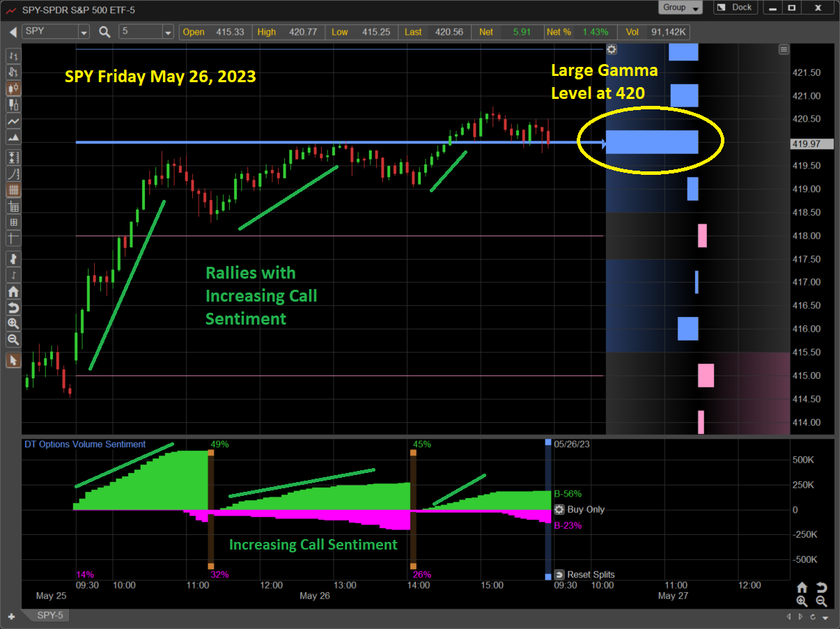Toggle the crosshair cursor tool
Image resolution: width=840 pixels, height=629 pixels.
(x=13, y=240)
